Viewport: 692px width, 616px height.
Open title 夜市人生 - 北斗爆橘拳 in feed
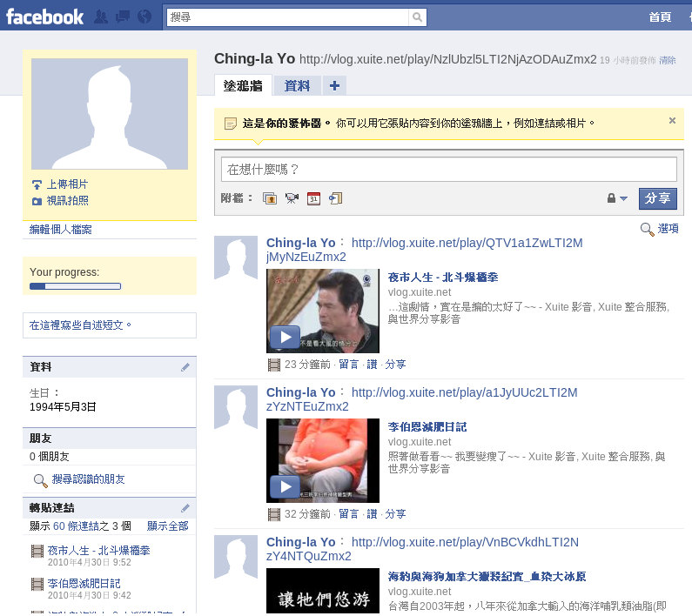(443, 278)
